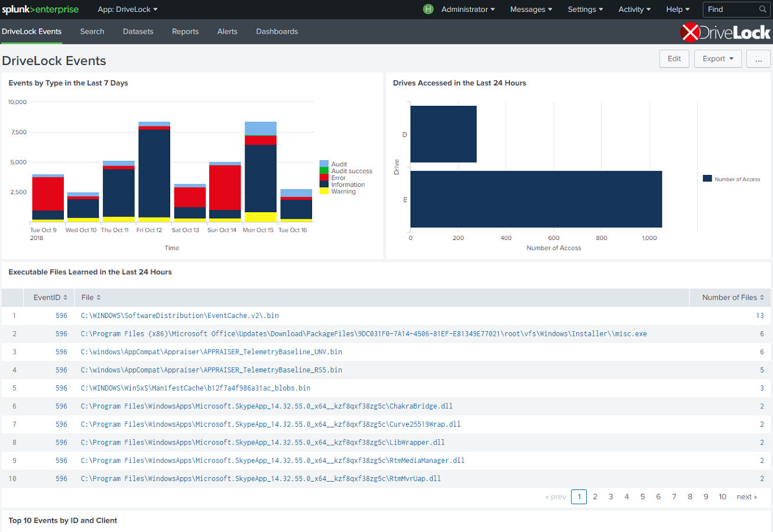Click the Curve25519Wrap.dll file path
This screenshot has height=532, width=773.
pos(271,424)
